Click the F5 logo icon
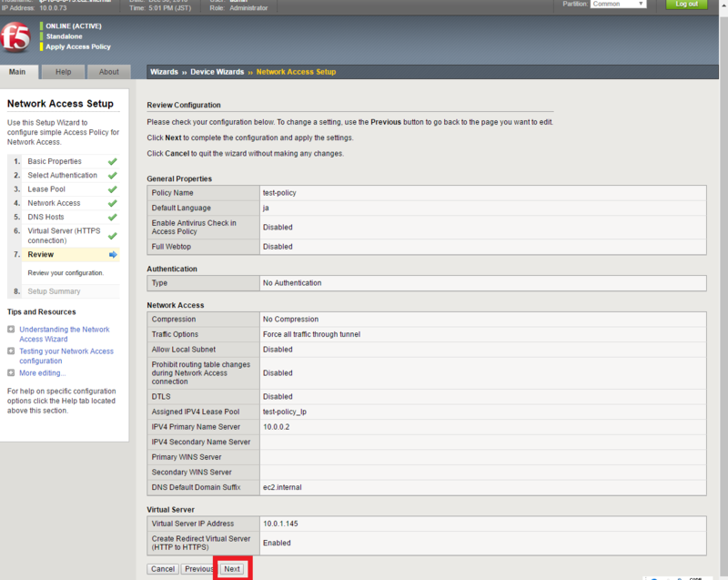Screen dimensions: 728x580 coord(15,37)
